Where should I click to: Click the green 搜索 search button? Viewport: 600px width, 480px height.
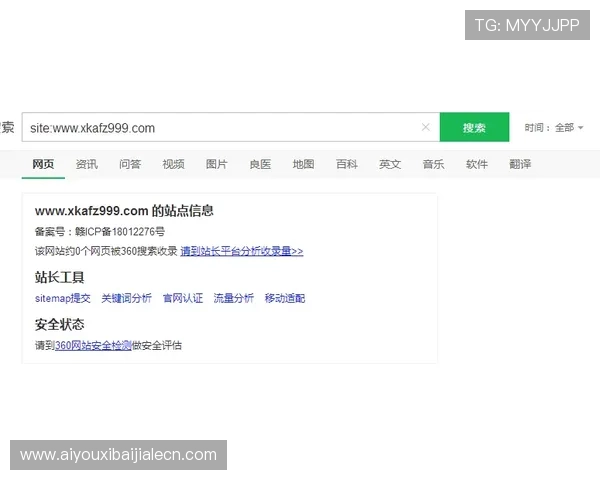(x=474, y=127)
